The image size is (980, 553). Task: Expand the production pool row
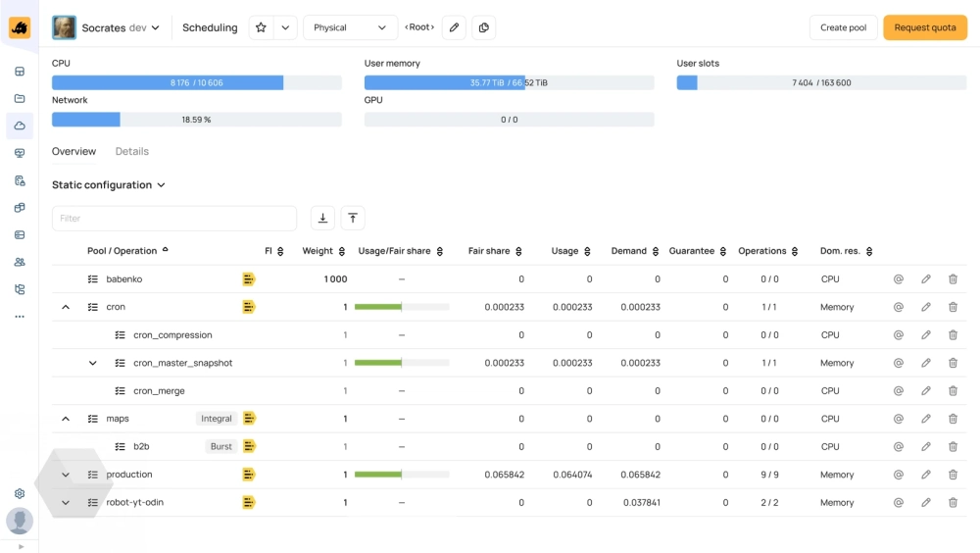(x=66, y=475)
